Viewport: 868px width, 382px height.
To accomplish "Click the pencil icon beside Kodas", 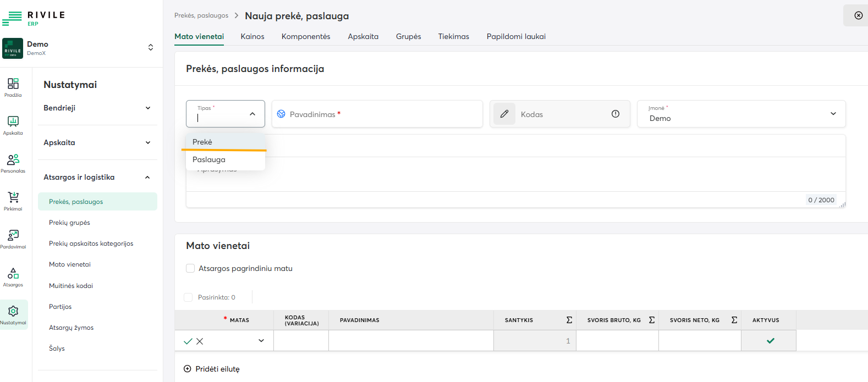I will click(504, 114).
